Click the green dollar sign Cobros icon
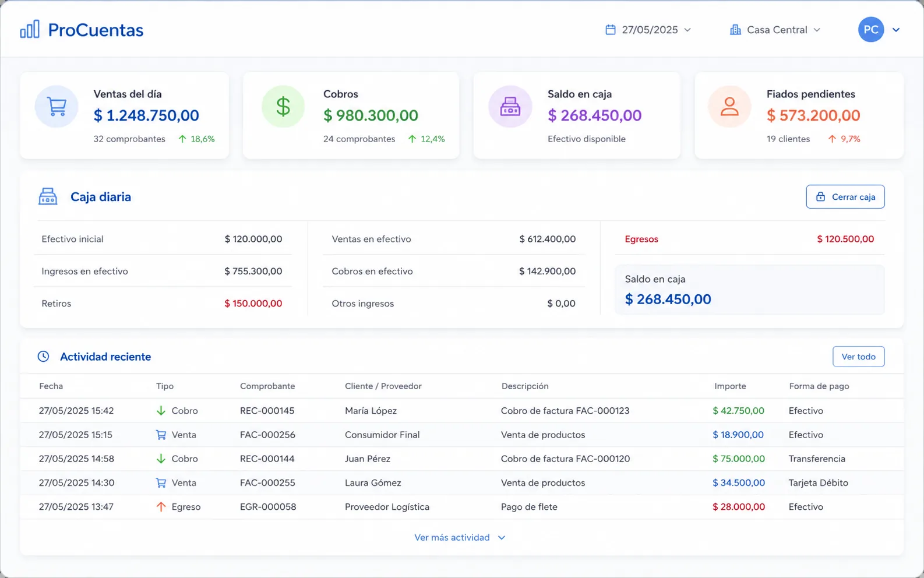924x578 pixels. [x=283, y=107]
